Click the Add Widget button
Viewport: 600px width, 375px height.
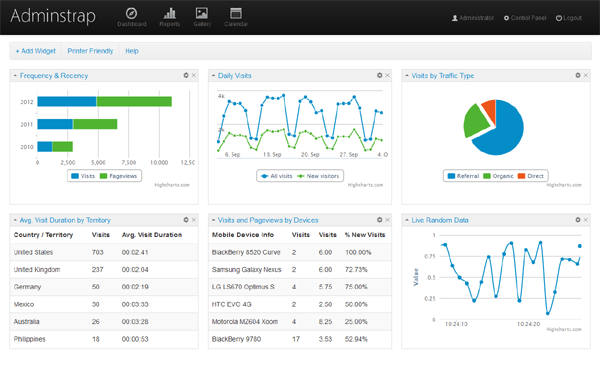click(x=36, y=51)
